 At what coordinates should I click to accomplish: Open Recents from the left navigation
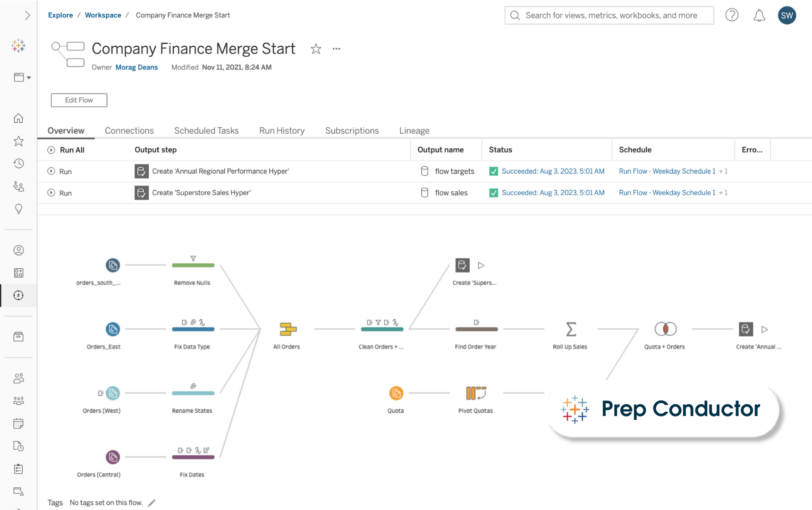pyautogui.click(x=18, y=163)
